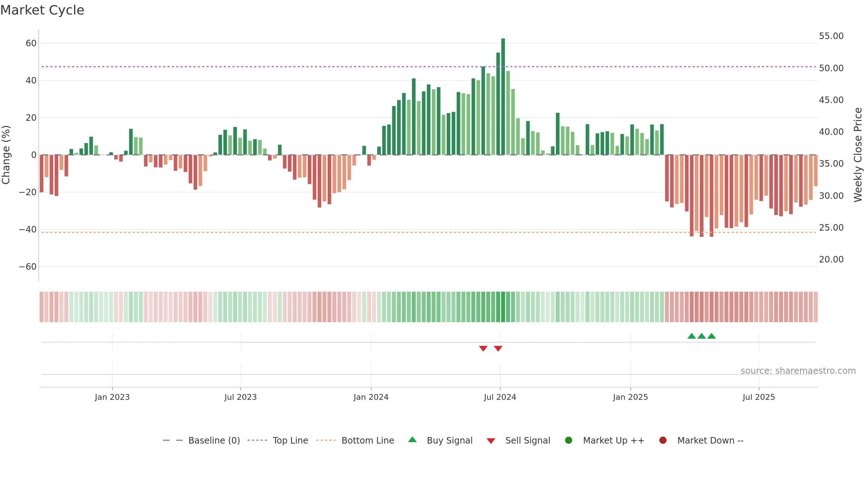Select the first green buy signal marker
The height and width of the screenshot is (488, 868).
[x=692, y=336]
